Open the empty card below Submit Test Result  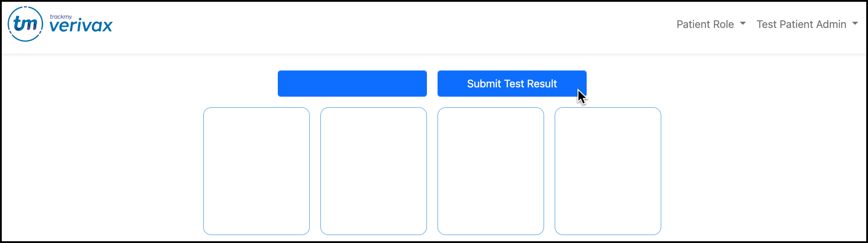pos(491,171)
